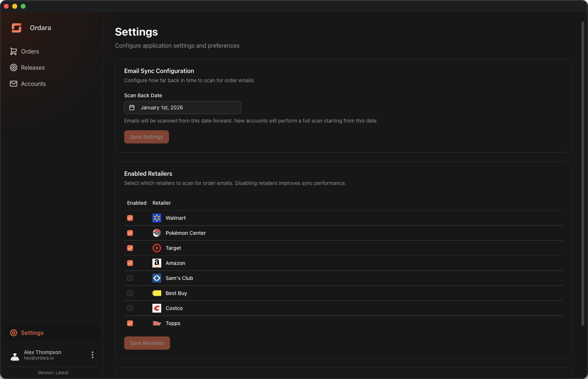The width and height of the screenshot is (588, 379).
Task: Select the Accounts envelope icon
Action: [13, 84]
